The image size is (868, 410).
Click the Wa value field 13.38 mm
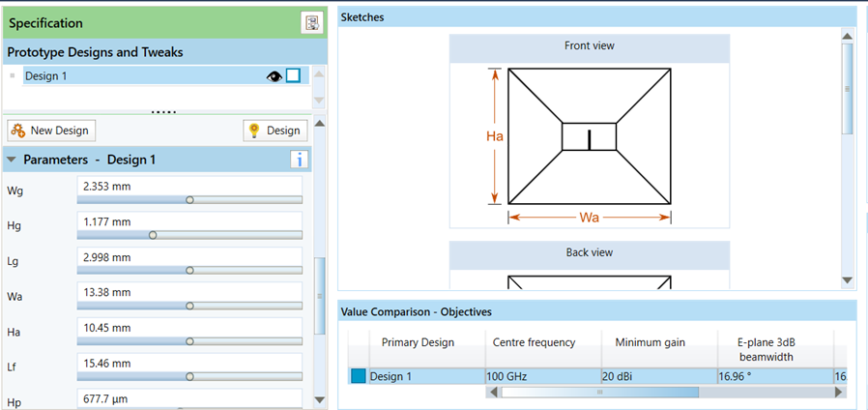[x=189, y=292]
